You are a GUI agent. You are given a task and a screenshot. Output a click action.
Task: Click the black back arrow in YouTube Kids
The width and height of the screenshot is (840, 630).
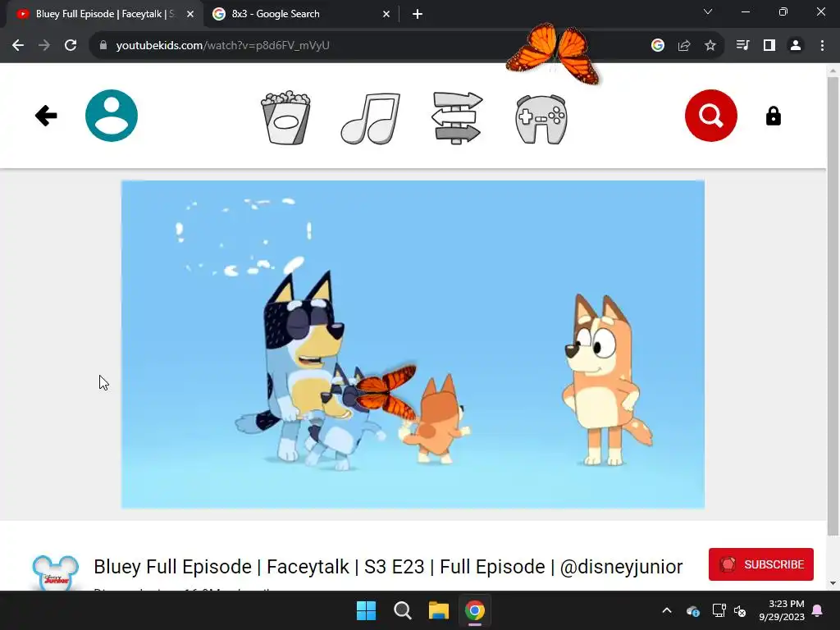pyautogui.click(x=46, y=116)
